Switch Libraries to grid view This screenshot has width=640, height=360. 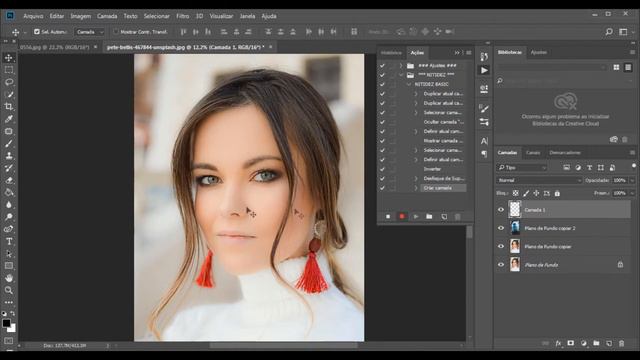click(616, 67)
